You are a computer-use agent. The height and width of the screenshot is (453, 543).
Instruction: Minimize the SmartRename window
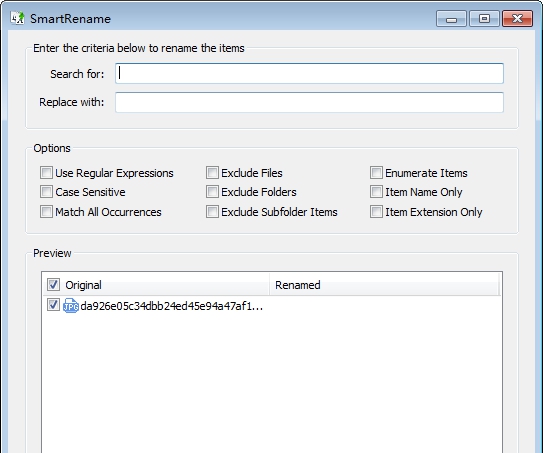coord(451,18)
